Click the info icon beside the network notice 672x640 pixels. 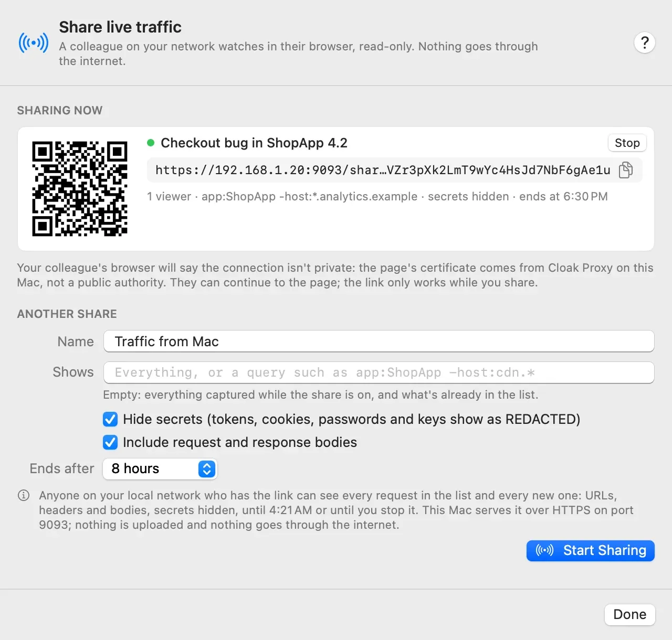pos(24,495)
